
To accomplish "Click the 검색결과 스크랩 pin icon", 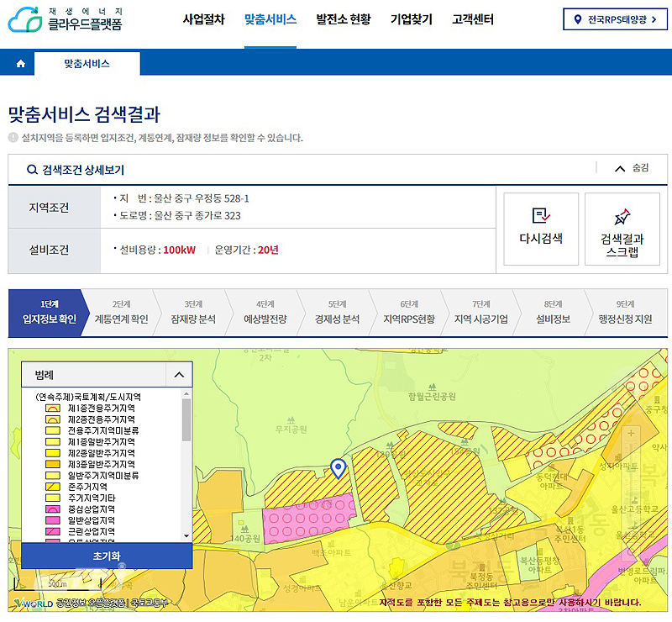I will pos(622,216).
